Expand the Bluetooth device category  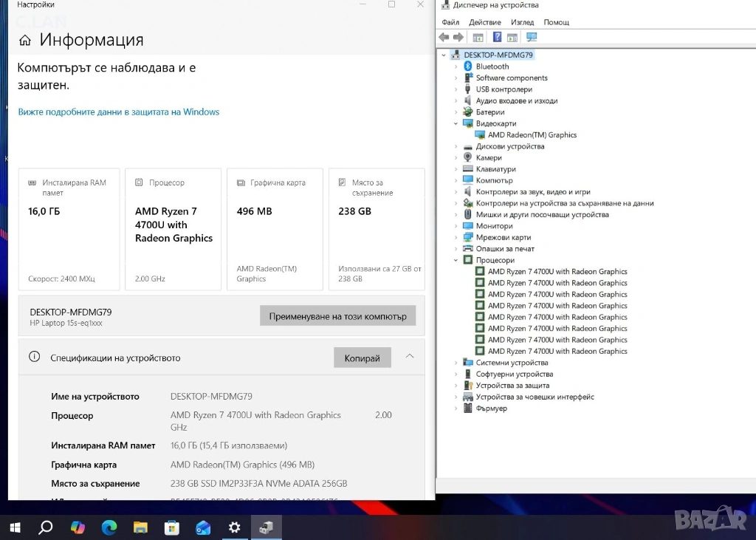point(456,66)
